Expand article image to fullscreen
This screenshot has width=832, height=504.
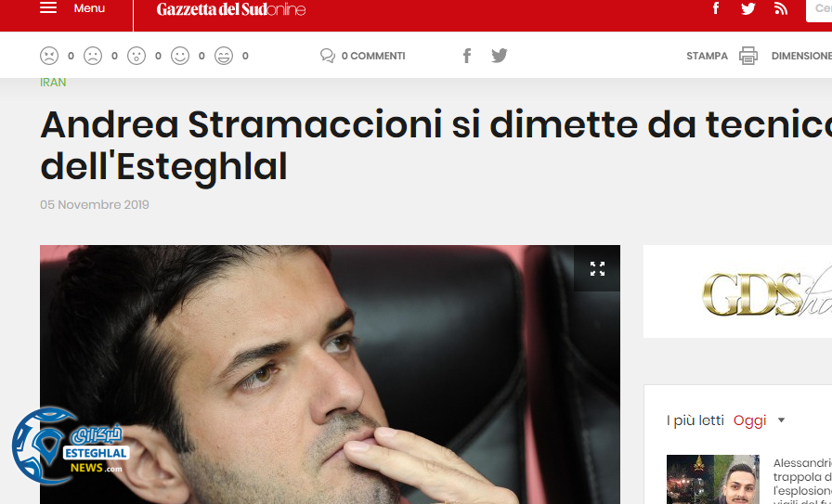click(x=597, y=269)
